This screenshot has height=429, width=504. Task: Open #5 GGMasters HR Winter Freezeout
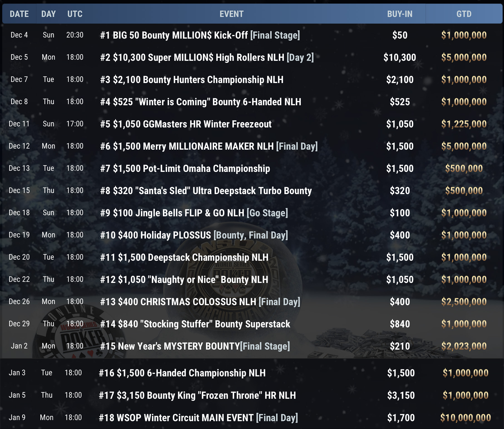coord(186,124)
